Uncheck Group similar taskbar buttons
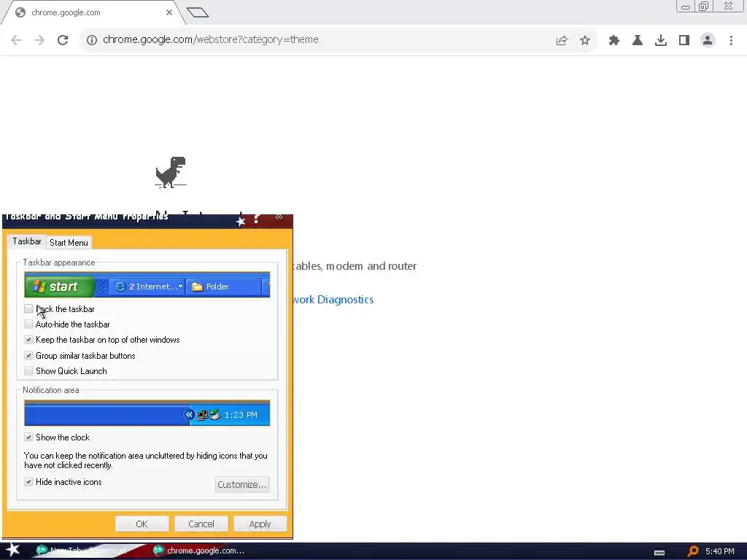The width and height of the screenshot is (747, 560). coord(28,355)
